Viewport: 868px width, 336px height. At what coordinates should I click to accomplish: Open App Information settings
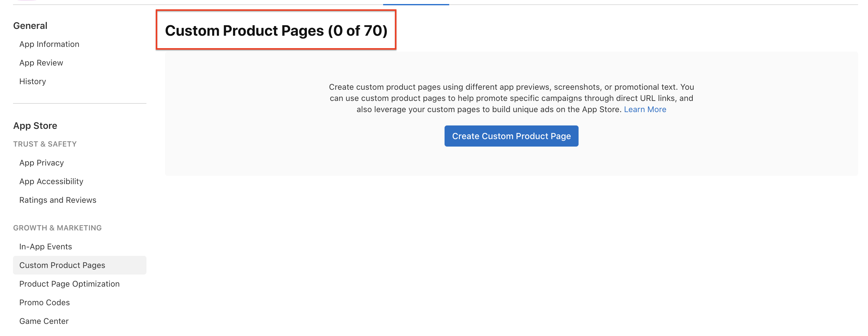(x=49, y=44)
